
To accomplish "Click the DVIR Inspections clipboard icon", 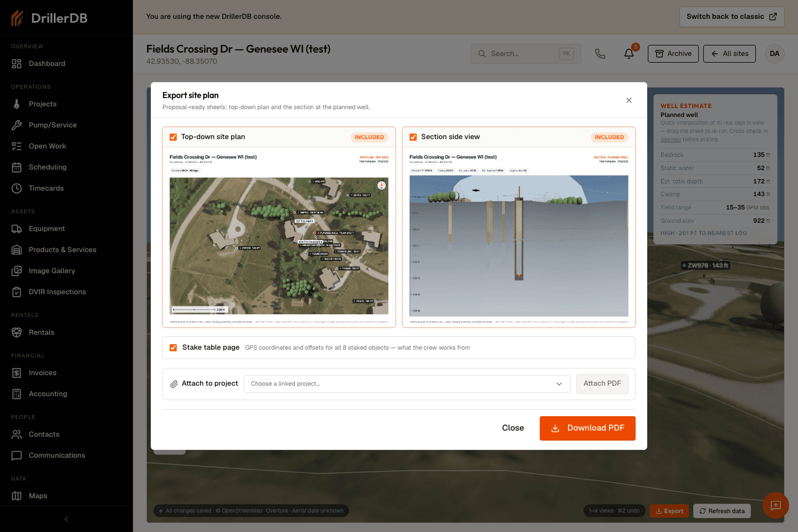I will pos(17,292).
